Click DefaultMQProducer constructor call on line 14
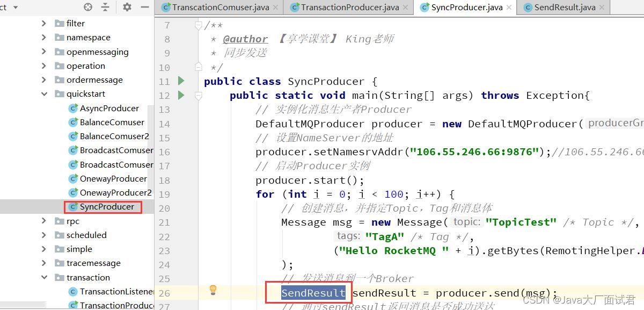The width and height of the screenshot is (644, 310). (x=525, y=124)
